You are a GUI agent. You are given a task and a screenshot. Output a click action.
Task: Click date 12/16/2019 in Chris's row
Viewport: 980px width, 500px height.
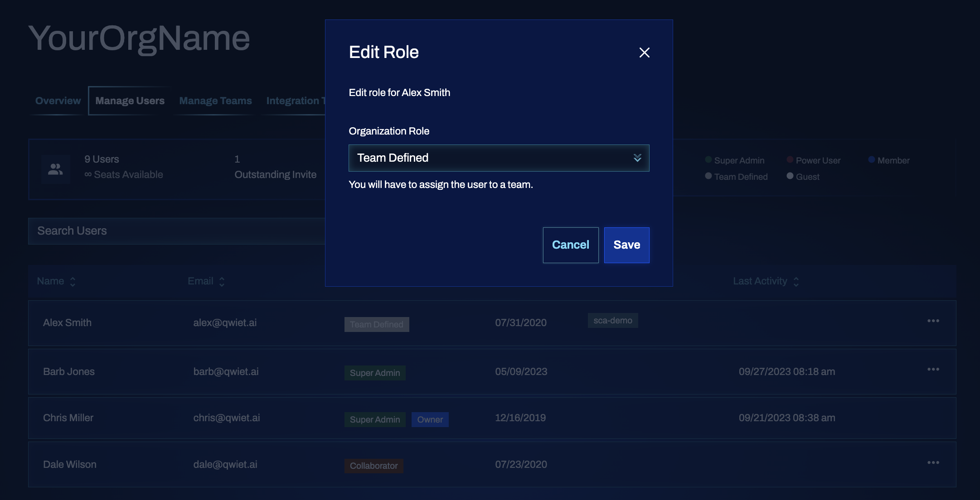coord(520,418)
